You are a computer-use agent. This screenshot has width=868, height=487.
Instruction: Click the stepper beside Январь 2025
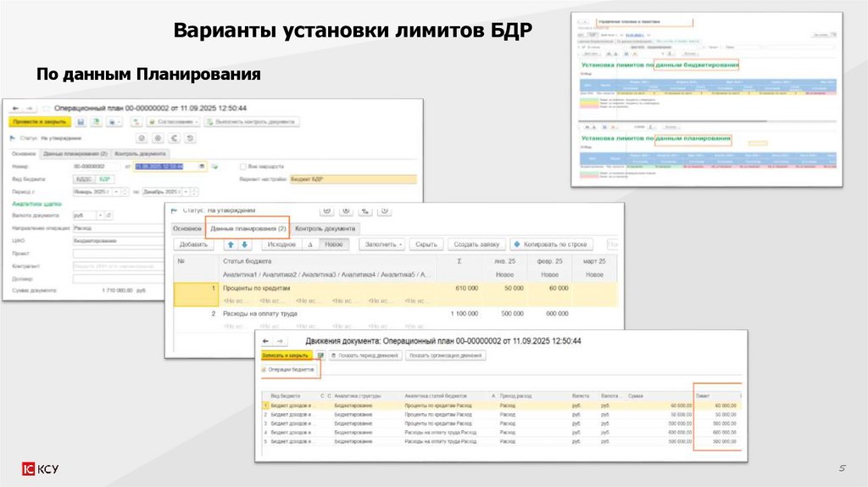125,192
